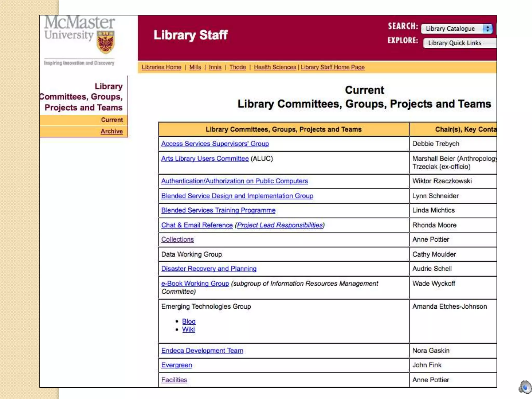Viewport: 532px width, 399px height.
Task: Open Arts Library Users Committee link
Action: [205, 159]
